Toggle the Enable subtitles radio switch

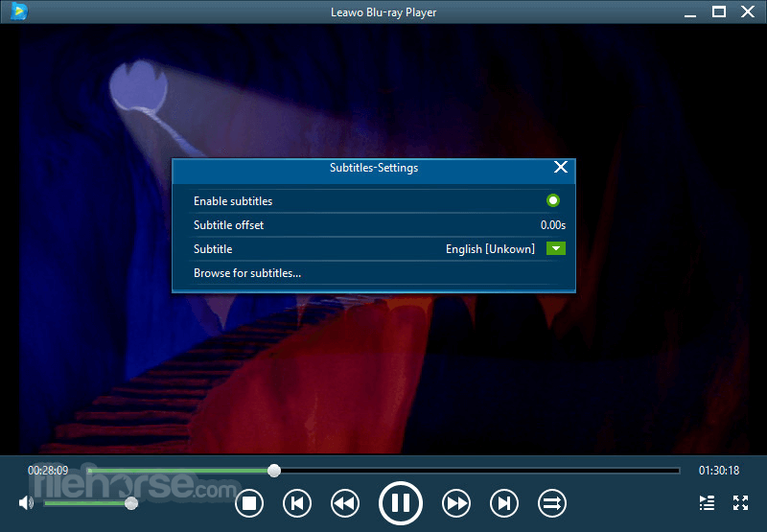pos(553,200)
